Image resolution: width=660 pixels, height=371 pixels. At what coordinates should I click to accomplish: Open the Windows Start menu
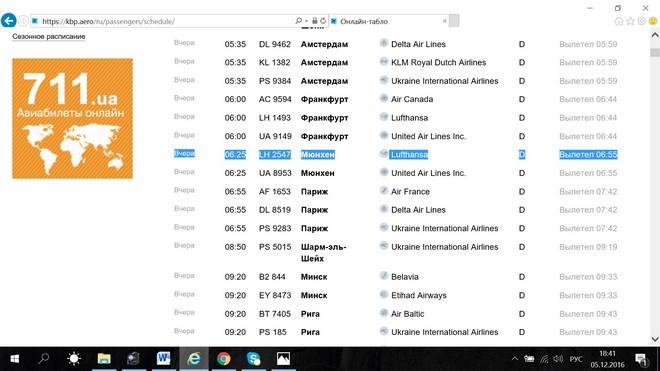(14, 359)
